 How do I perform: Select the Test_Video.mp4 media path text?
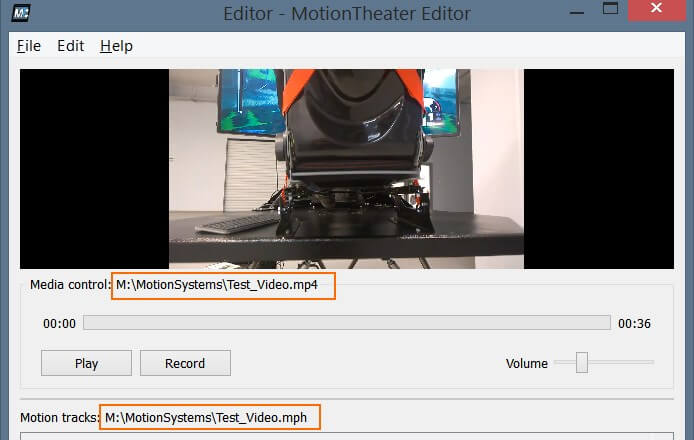[x=217, y=285]
